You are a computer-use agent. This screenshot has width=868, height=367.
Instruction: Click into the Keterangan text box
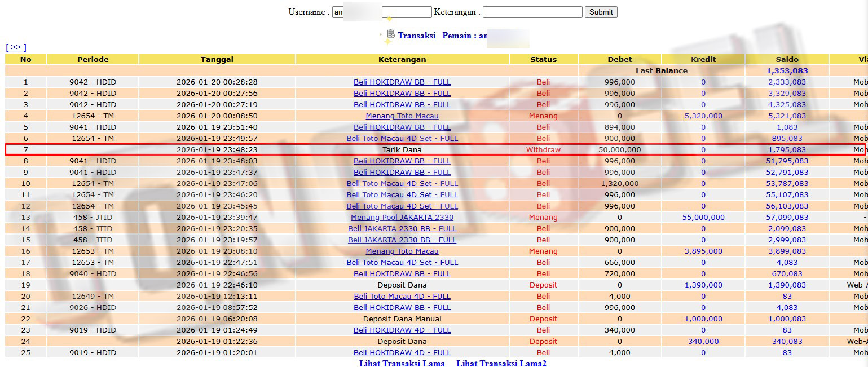coord(532,12)
